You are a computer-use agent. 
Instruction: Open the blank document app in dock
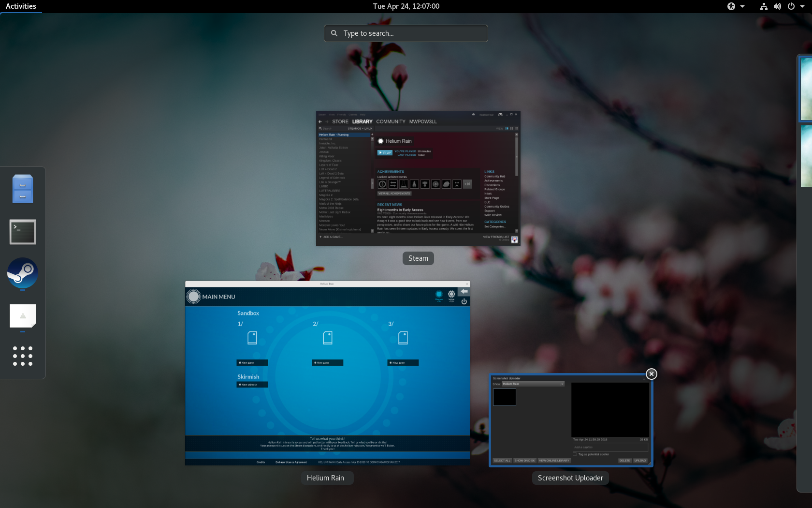[x=23, y=316]
